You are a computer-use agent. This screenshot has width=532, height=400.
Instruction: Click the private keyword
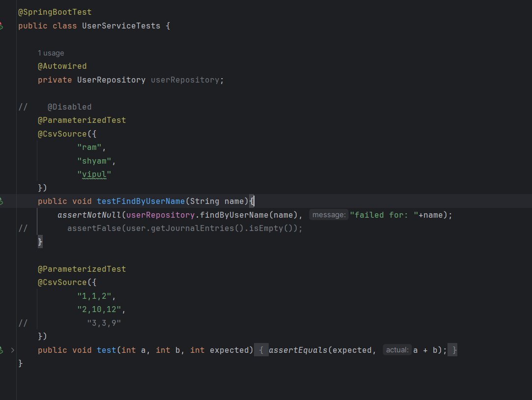55,80
